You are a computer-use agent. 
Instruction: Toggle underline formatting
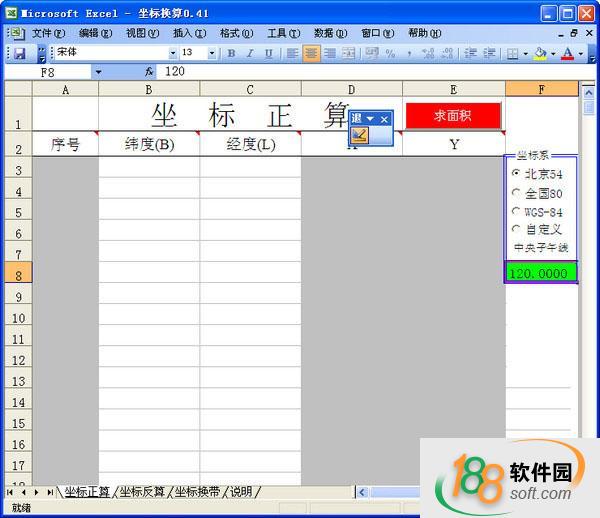point(268,53)
